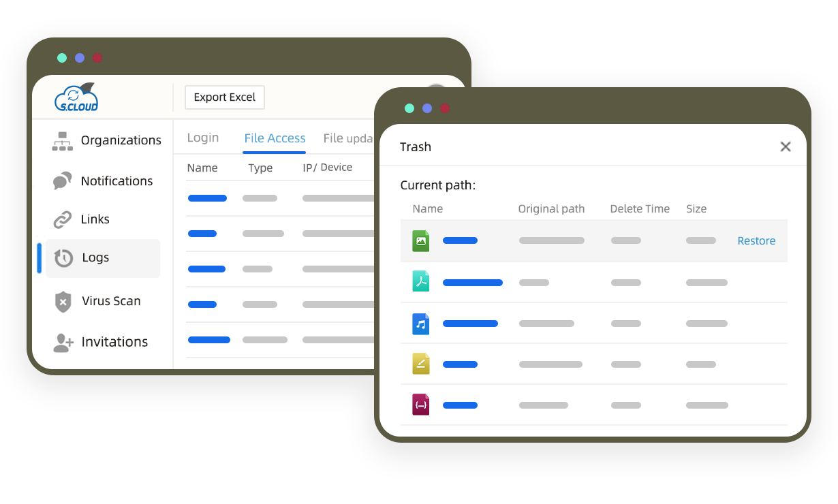This screenshot has height=504, width=838.
Task: Switch to the Login tab
Action: (203, 138)
